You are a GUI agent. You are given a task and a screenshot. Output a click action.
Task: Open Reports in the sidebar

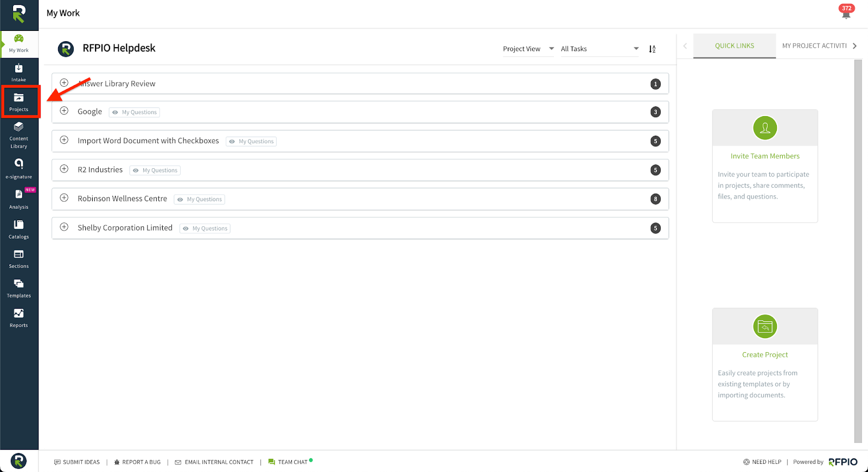(18, 318)
